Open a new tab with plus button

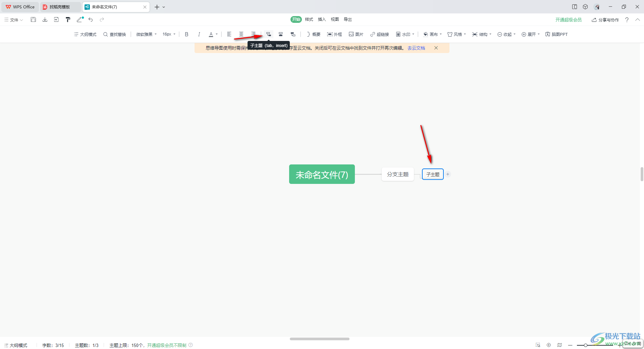[x=157, y=7]
